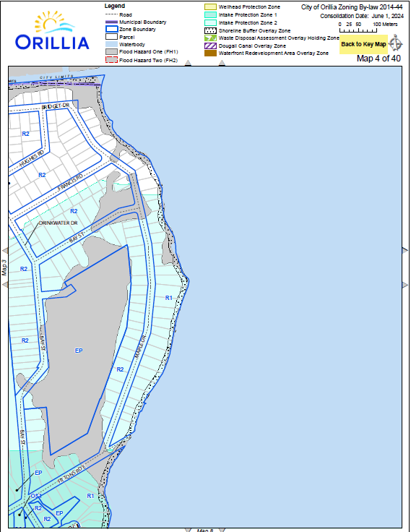Screen dimensions: 411x532
Task: Click the FITTONS RD E street label
Action: click(x=72, y=474)
